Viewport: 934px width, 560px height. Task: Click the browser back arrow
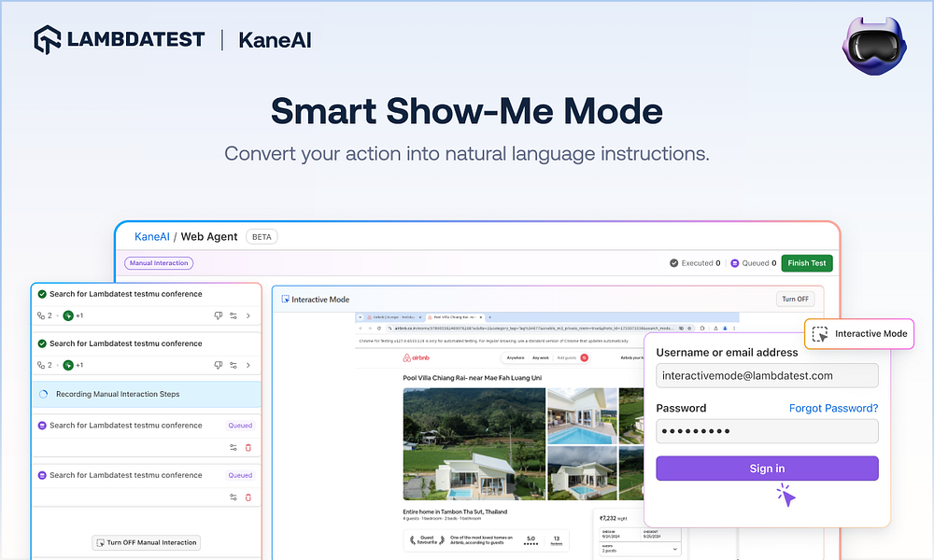click(x=361, y=328)
